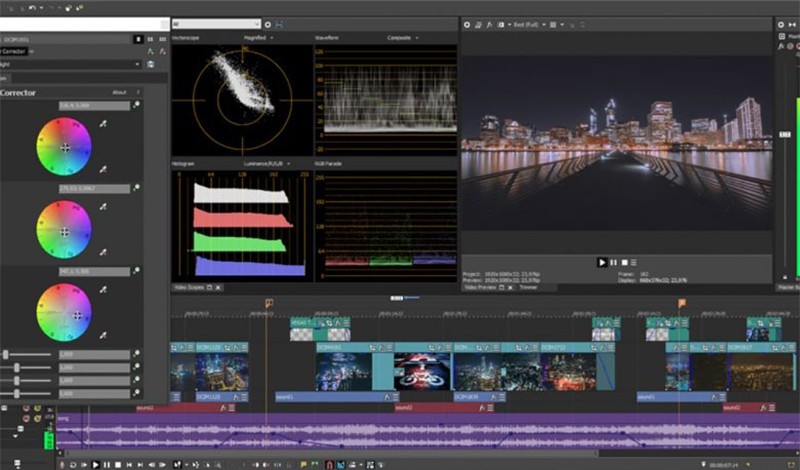Click the undo arrow in top toolbar
Image resolution: width=800 pixels, height=470 pixels.
pyautogui.click(x=34, y=7)
